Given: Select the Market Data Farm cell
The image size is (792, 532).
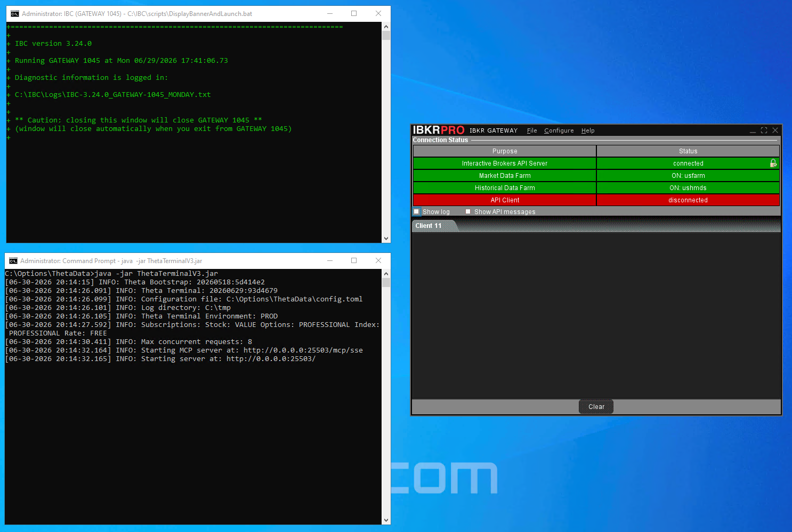Looking at the screenshot, I should [x=505, y=176].
